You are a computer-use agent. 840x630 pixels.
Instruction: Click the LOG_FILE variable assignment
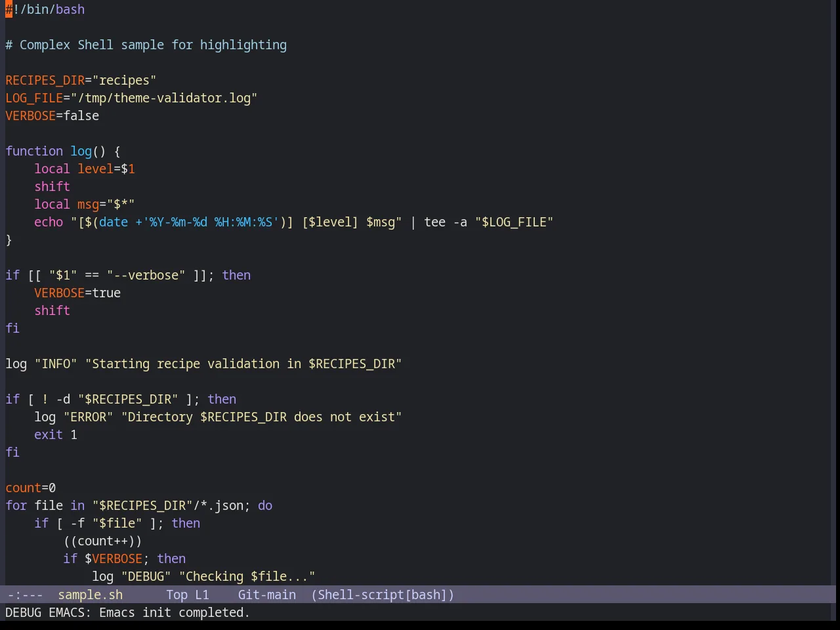point(131,98)
